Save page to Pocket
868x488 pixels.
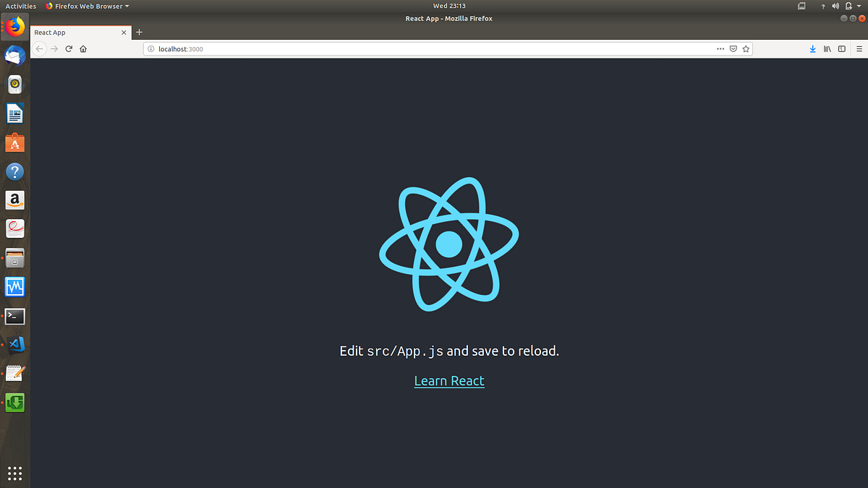(733, 48)
